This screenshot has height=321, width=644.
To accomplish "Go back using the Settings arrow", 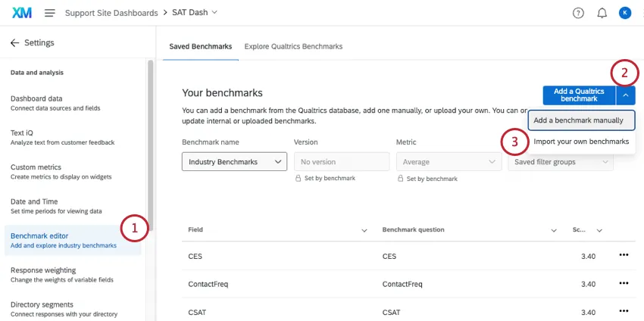I will (14, 43).
